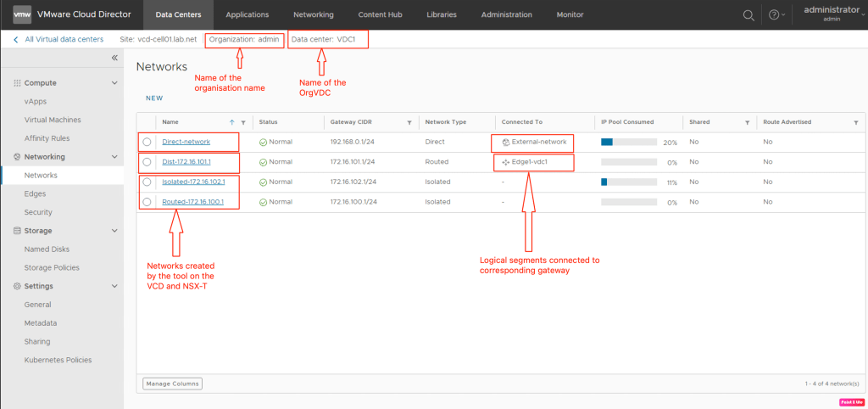Click the Route Advertised filter icon

(855, 122)
